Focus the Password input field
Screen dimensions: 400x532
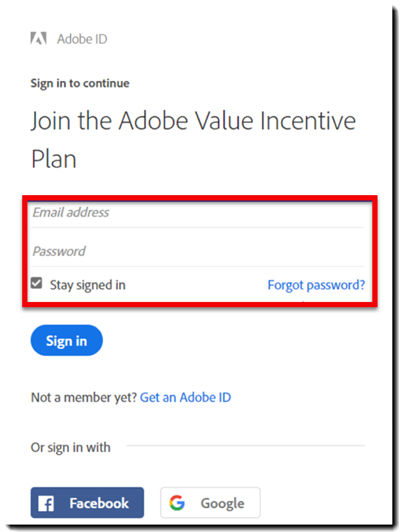tap(198, 252)
